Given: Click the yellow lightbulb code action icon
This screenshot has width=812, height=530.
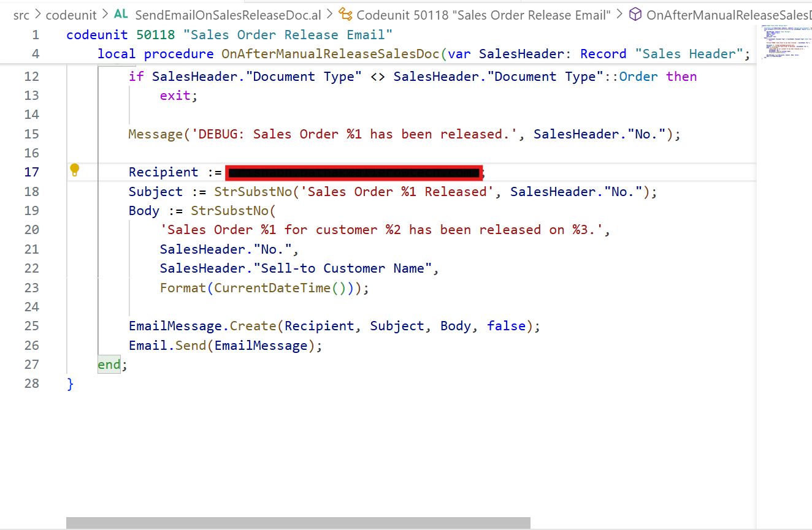Looking at the screenshot, I should click(75, 170).
